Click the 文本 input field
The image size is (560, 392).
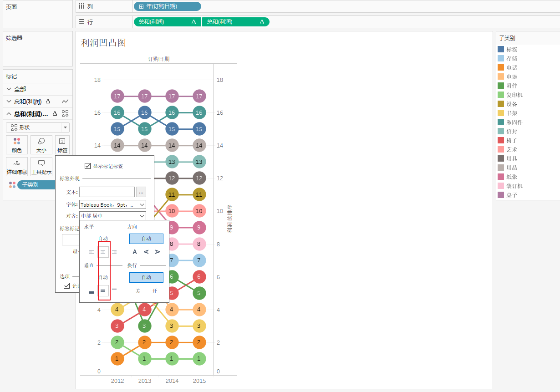click(107, 192)
